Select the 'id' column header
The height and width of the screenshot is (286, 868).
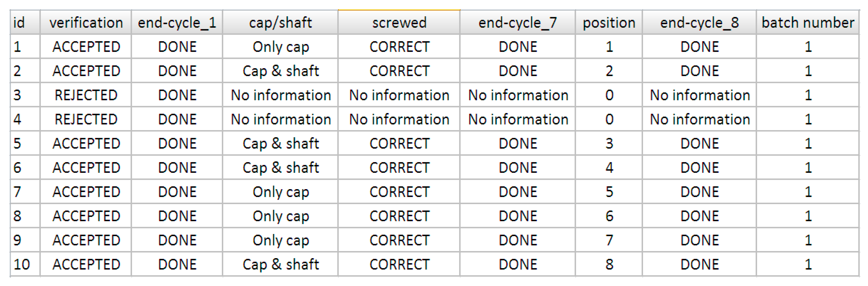coord(19,23)
